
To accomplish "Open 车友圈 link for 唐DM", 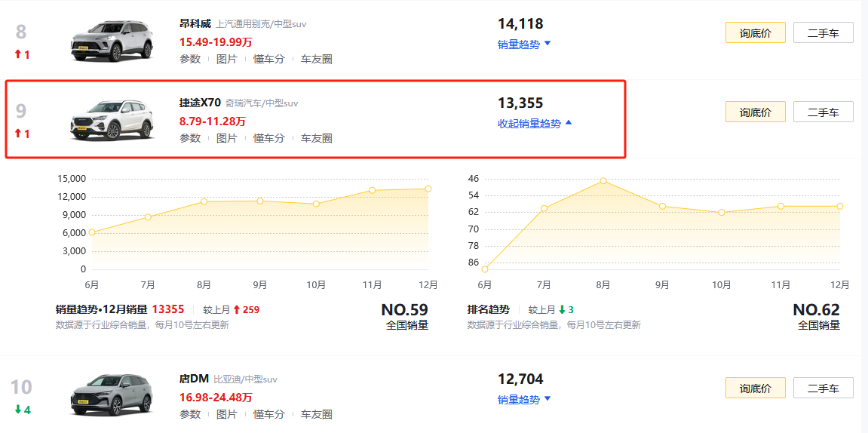I will click(x=317, y=414).
